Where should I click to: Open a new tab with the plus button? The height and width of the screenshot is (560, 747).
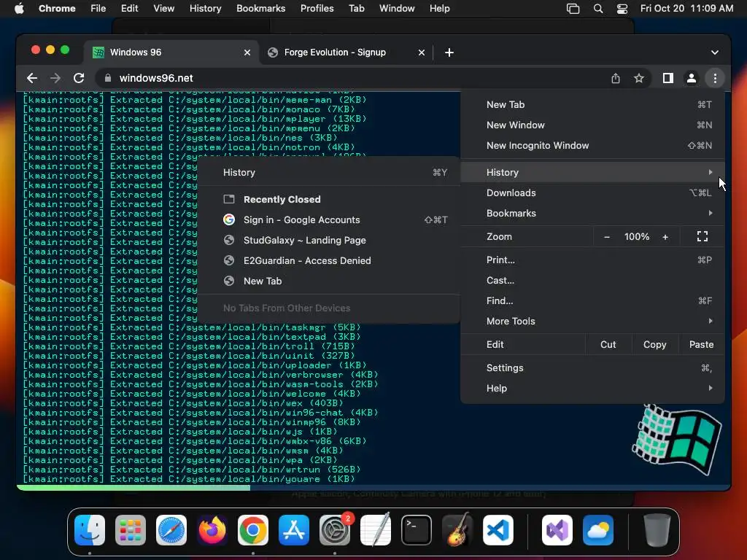pos(449,52)
